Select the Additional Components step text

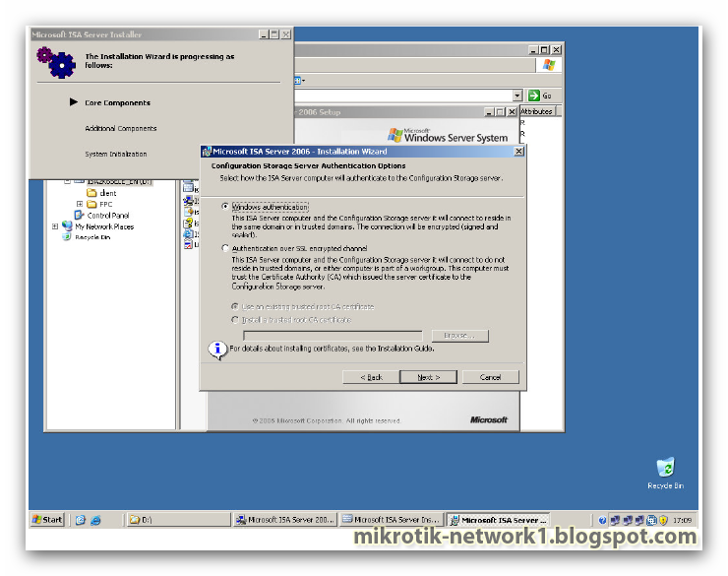click(x=121, y=128)
